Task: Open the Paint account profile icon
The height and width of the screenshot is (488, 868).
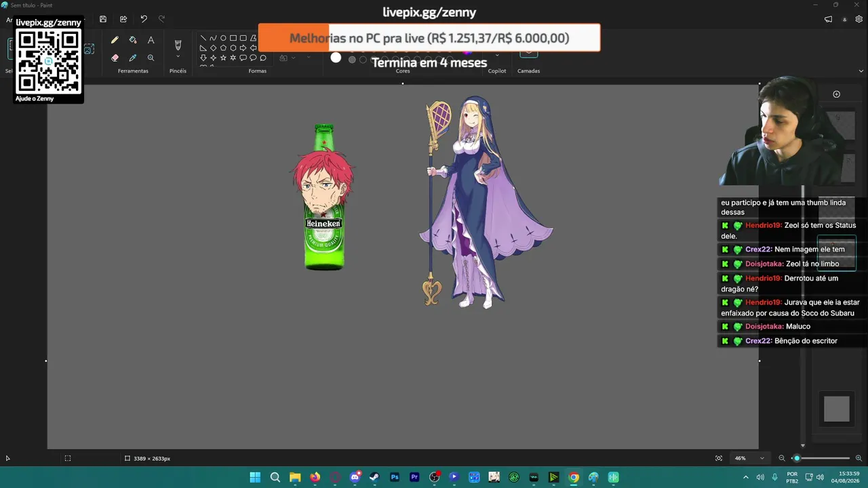Action: [x=844, y=20]
